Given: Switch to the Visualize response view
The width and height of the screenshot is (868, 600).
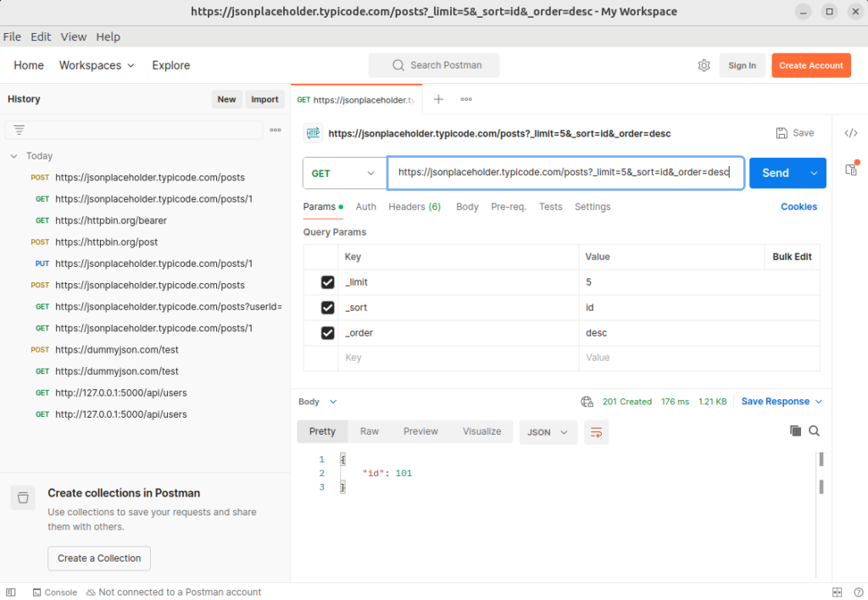Looking at the screenshot, I should click(481, 431).
